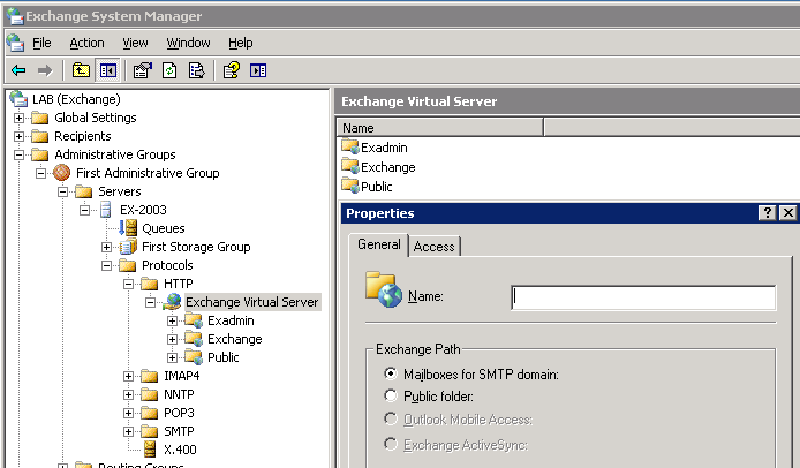800x468 pixels.
Task: Click the Properties dialog help question button
Action: click(x=768, y=213)
